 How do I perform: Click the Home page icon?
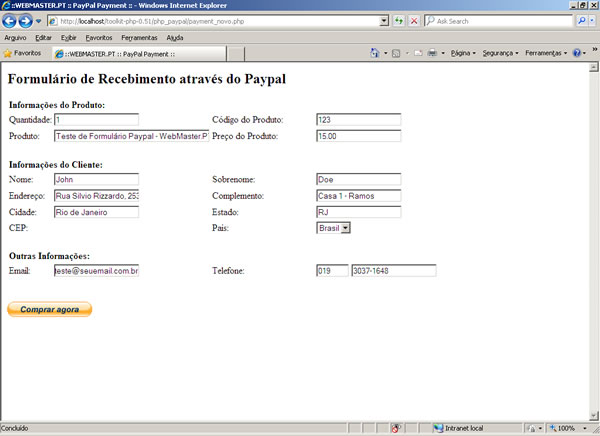[x=375, y=53]
